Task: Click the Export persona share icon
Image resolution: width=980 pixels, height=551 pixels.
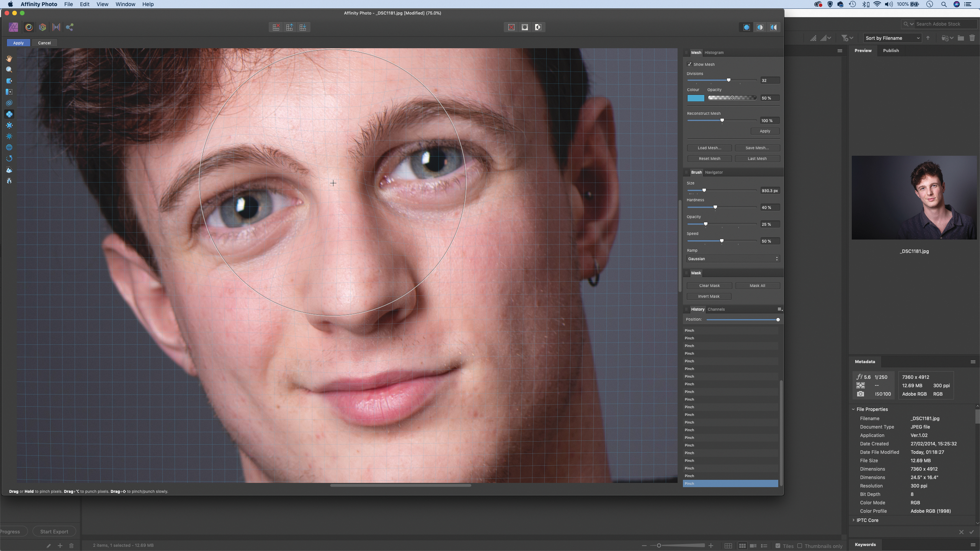Action: pos(69,27)
